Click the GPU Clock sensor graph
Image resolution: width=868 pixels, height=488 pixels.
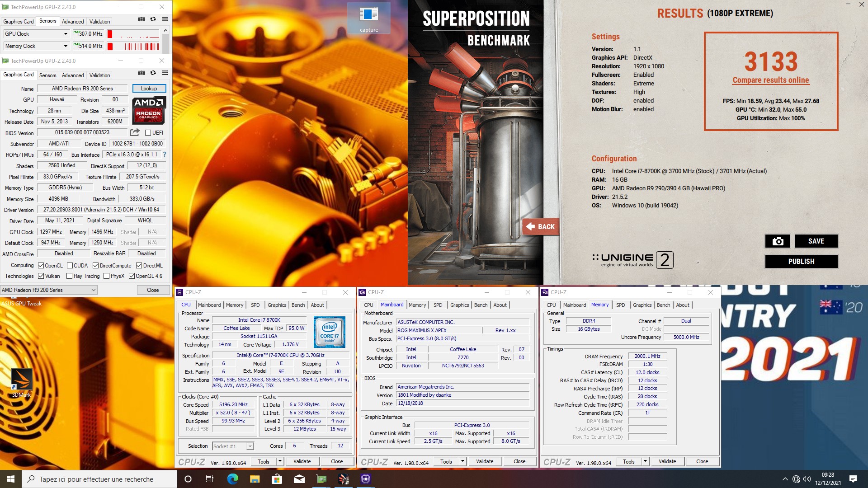pyautogui.click(x=133, y=34)
